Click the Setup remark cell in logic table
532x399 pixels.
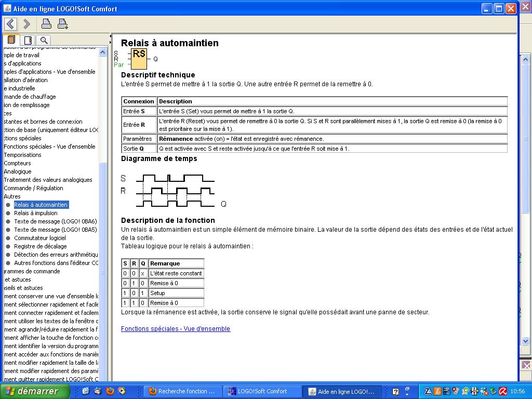176,293
